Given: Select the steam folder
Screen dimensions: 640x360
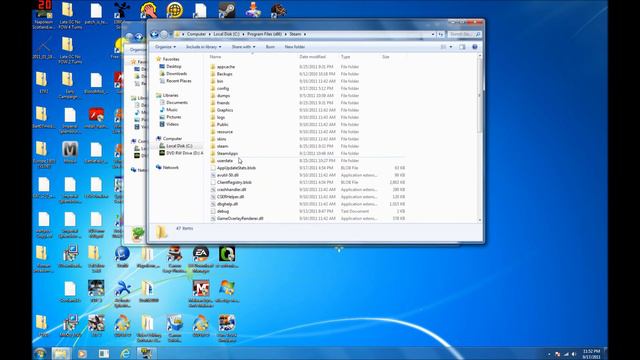Looking at the screenshot, I should [222, 146].
